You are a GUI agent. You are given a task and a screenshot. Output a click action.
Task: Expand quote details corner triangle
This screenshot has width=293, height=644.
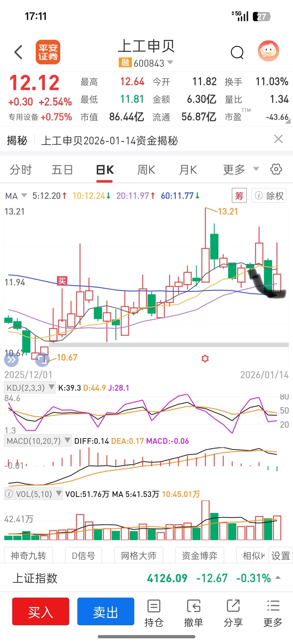(288, 121)
